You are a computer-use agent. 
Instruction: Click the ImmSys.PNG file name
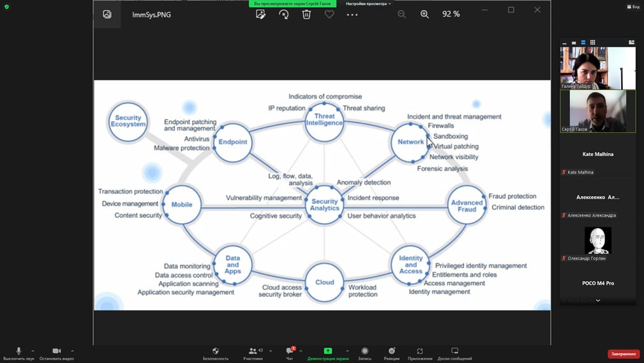click(x=151, y=15)
